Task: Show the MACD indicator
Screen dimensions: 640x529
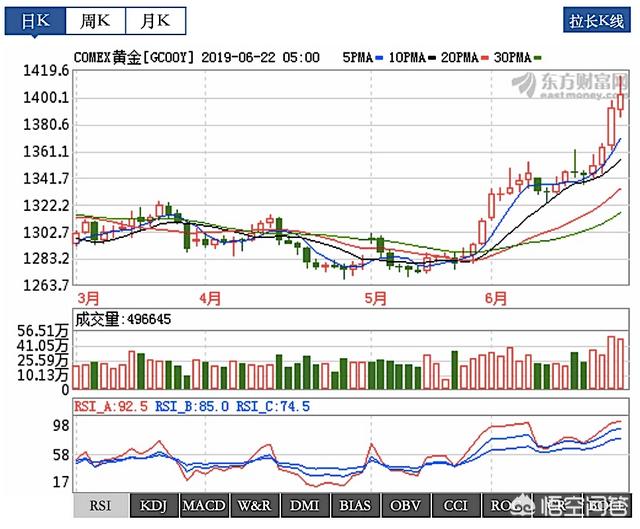Action: pos(203,505)
